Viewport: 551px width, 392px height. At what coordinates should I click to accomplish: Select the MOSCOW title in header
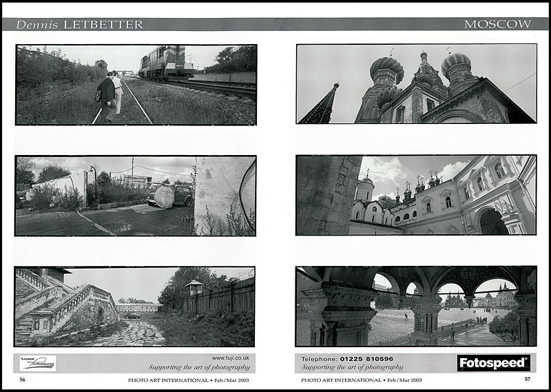pos(497,24)
